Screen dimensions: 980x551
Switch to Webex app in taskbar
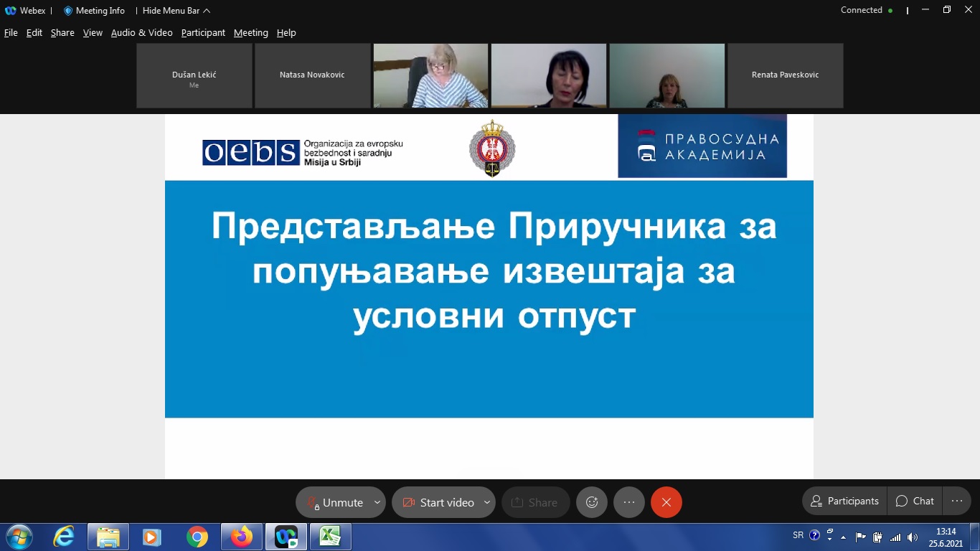pyautogui.click(x=286, y=537)
